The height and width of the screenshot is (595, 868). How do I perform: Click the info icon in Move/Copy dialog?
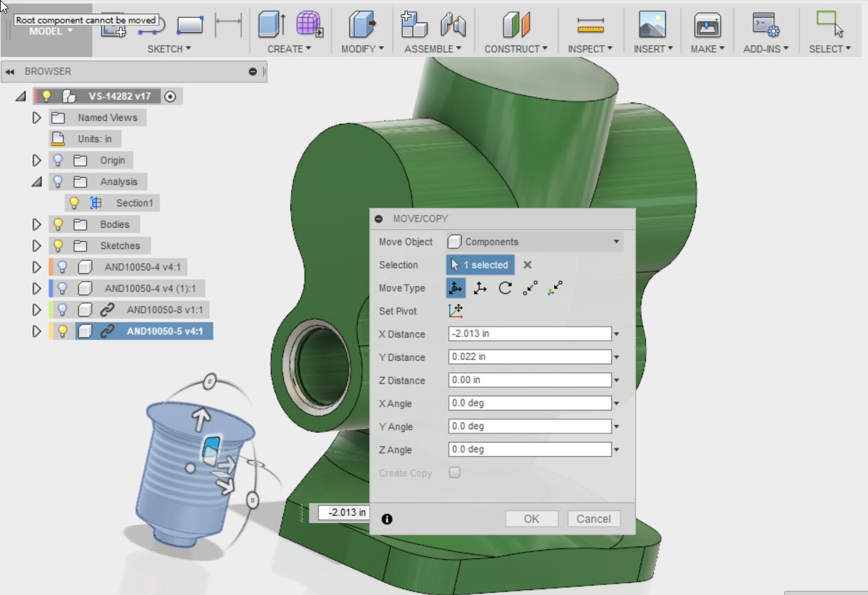coord(387,519)
